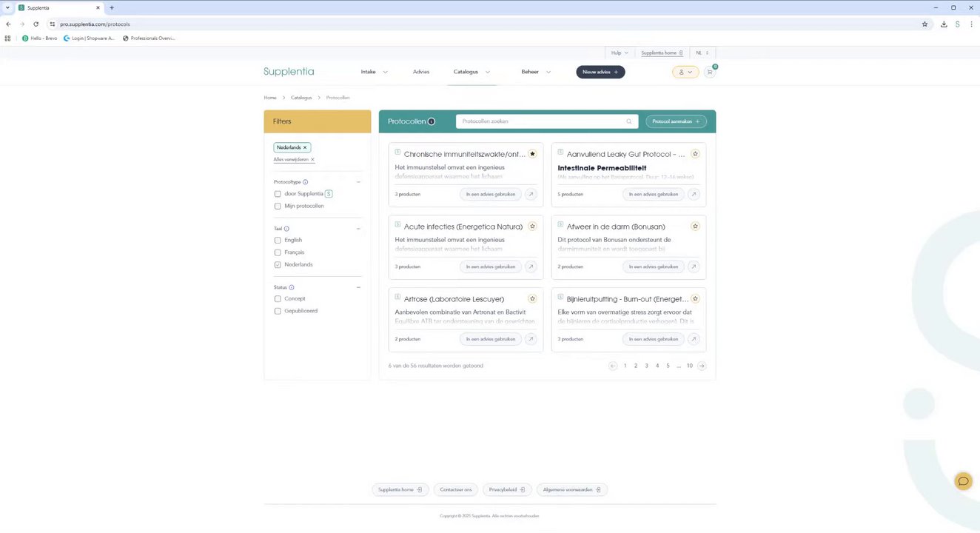The height and width of the screenshot is (533, 980).
Task: Open Afweer in de darm arrow icon
Action: (694, 266)
